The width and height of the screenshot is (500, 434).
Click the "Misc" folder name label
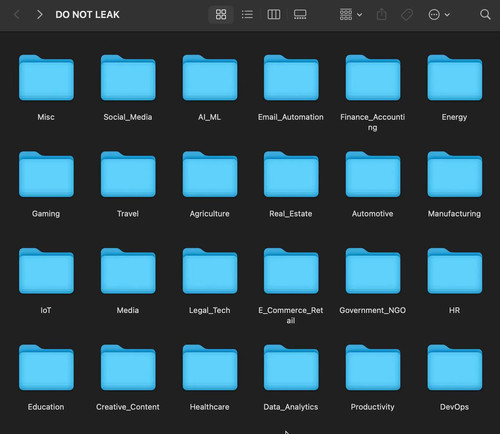pyautogui.click(x=46, y=117)
